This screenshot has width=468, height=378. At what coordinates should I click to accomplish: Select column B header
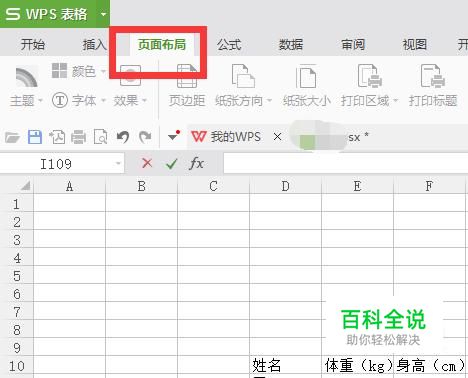(142, 186)
